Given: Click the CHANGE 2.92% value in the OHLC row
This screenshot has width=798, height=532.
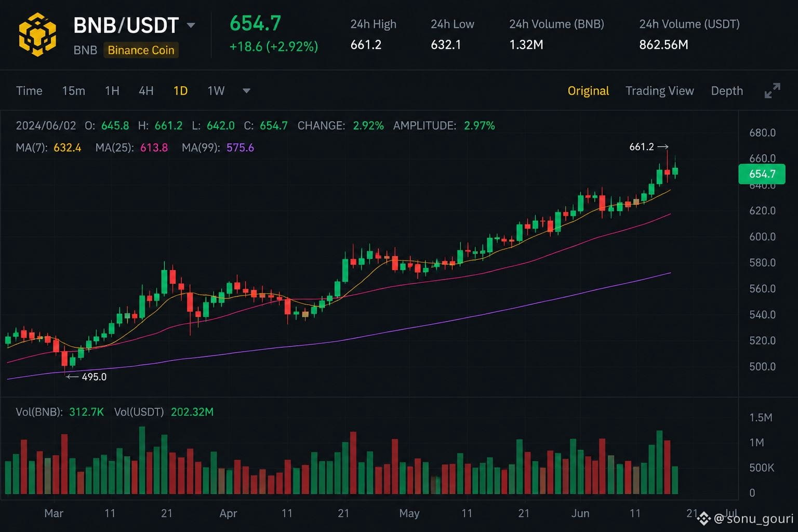Looking at the screenshot, I should click(x=368, y=126).
